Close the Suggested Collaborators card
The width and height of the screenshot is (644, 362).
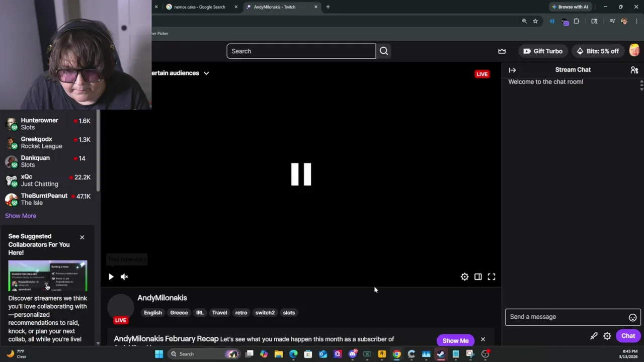[82, 237]
